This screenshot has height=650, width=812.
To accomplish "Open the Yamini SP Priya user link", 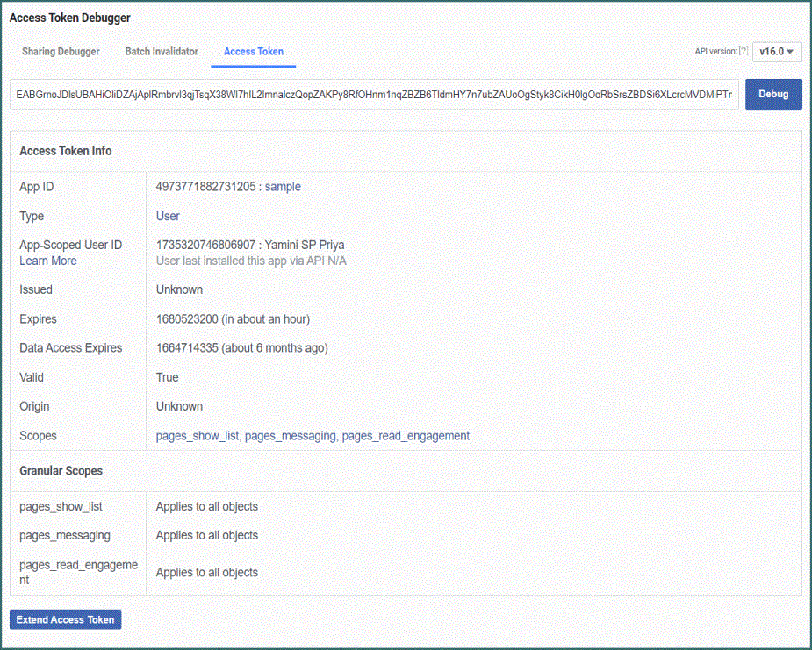I will 298,245.
